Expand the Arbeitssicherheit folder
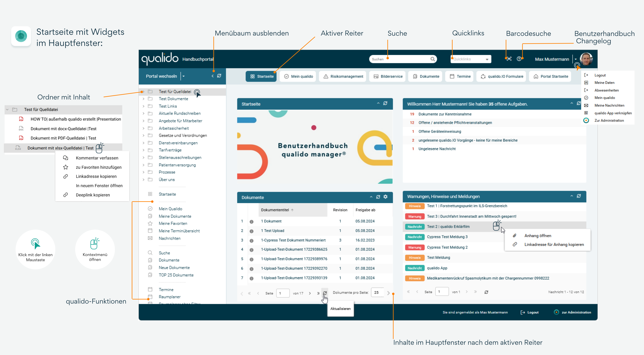Viewport: 644px width, 355px height. pyautogui.click(x=143, y=128)
